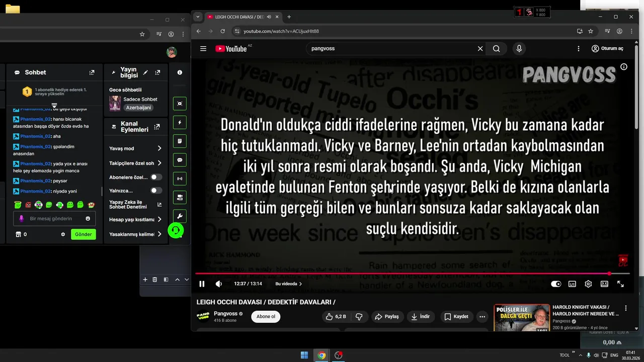Screen dimensions: 644x362
Task: Pop out the Sohbet chat panel
Action: [x=92, y=72]
